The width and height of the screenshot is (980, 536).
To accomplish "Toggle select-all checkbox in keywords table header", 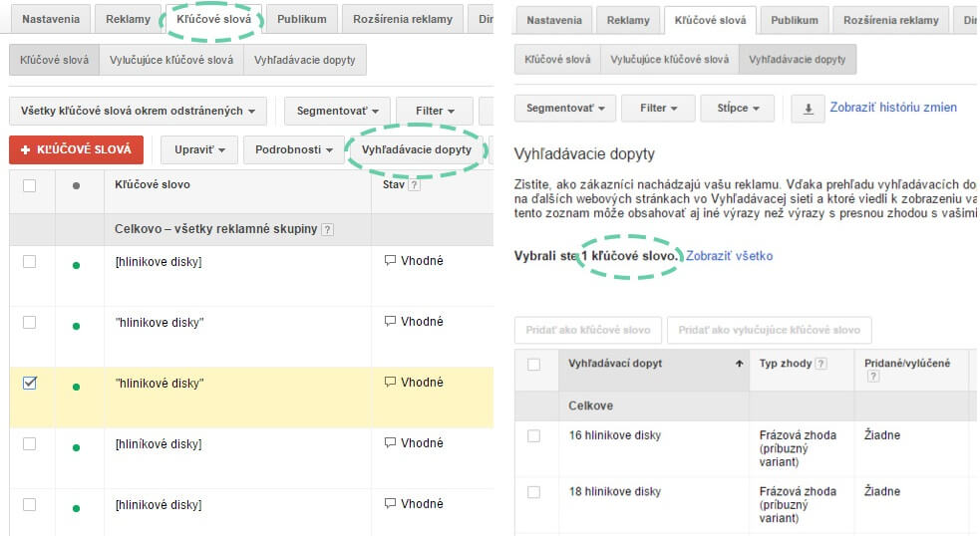I will pyautogui.click(x=29, y=185).
